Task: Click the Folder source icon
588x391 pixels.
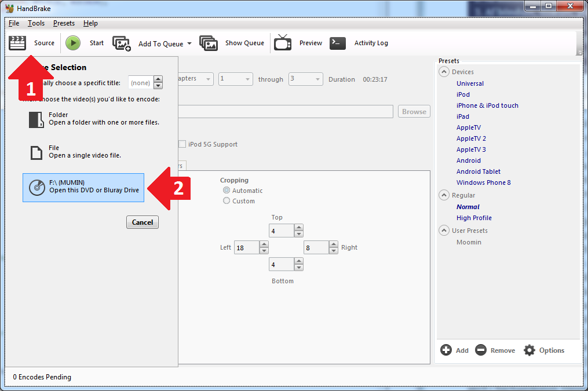Action: pos(36,120)
